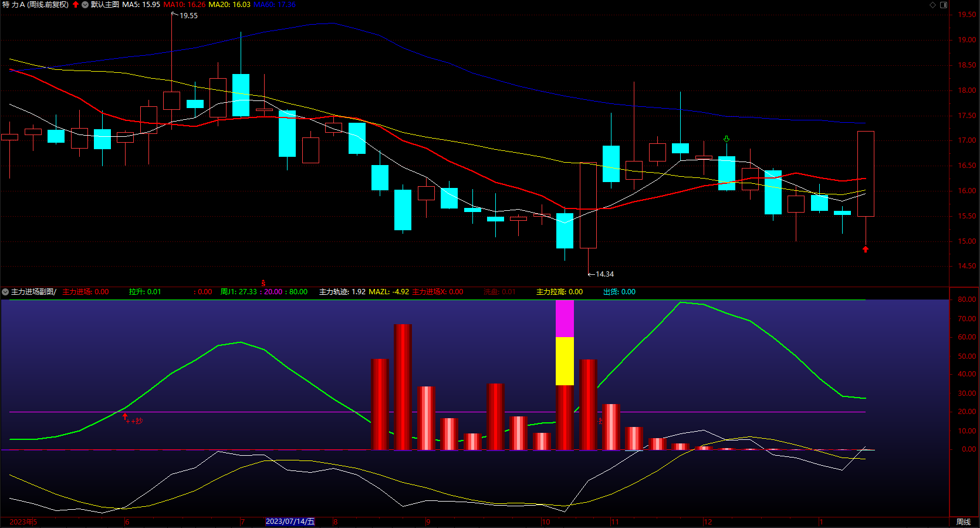Click the MA20: 16.03 label
The image size is (980, 528).
(229, 5)
